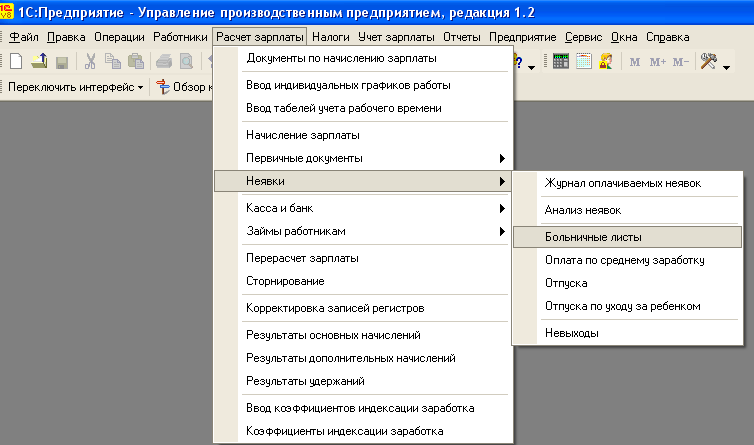The image size is (754, 445).
Task: Open the Переключить интерфейс dropdown
Action: coord(75,87)
